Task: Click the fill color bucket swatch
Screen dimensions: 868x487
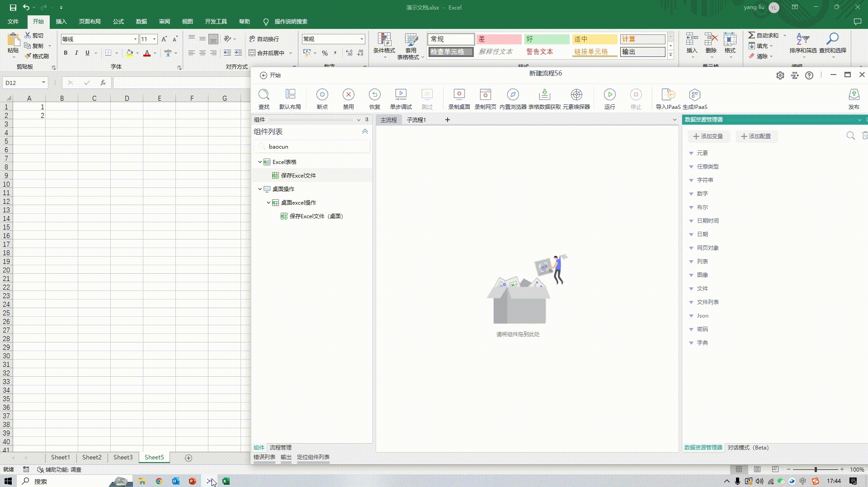Action: 129,53
